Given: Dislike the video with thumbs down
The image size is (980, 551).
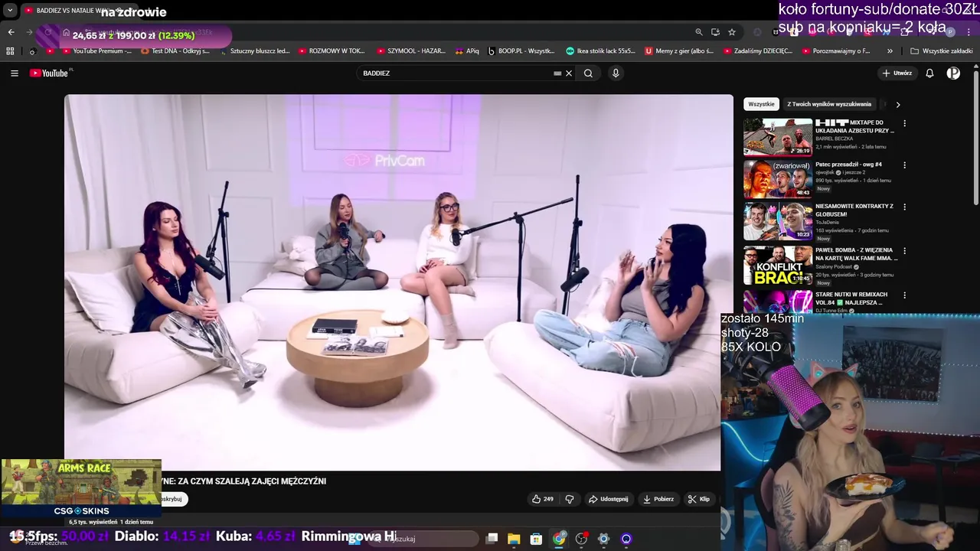Looking at the screenshot, I should coord(570,499).
